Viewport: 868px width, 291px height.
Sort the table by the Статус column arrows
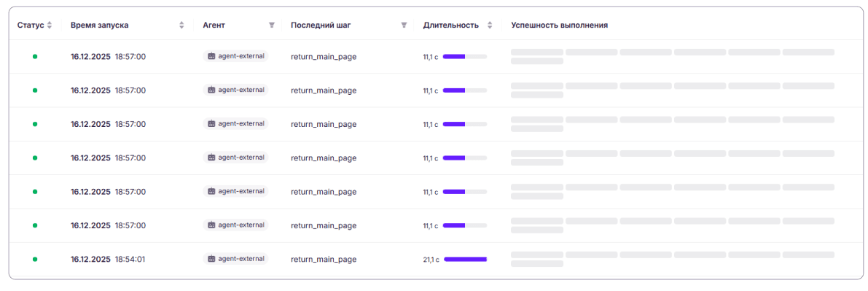50,25
